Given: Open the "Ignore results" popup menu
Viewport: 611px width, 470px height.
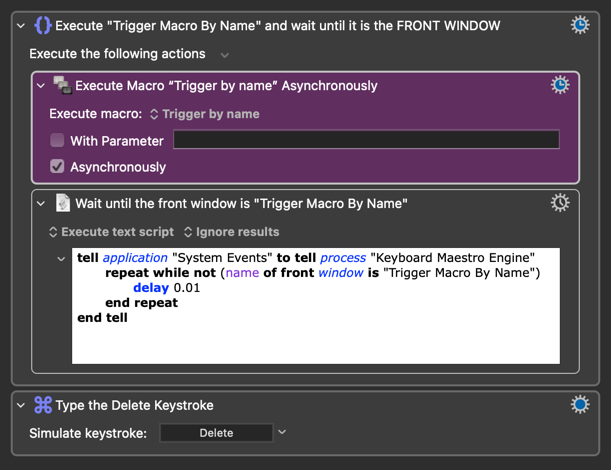Looking at the screenshot, I should click(231, 232).
